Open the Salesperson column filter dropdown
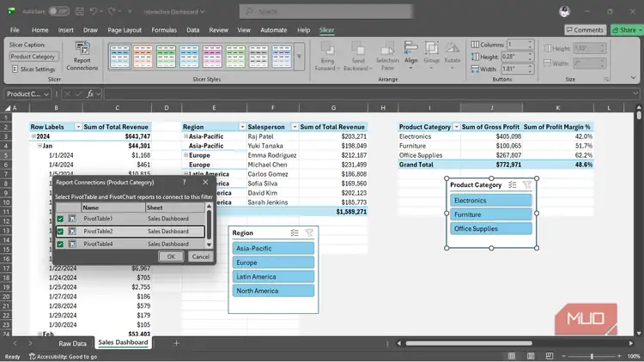The height and width of the screenshot is (362, 644). [x=295, y=127]
